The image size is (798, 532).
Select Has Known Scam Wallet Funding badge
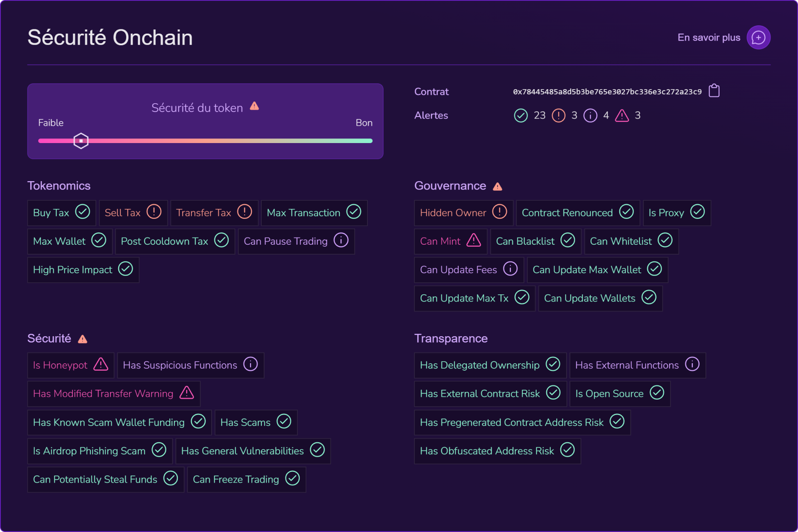pos(119,423)
